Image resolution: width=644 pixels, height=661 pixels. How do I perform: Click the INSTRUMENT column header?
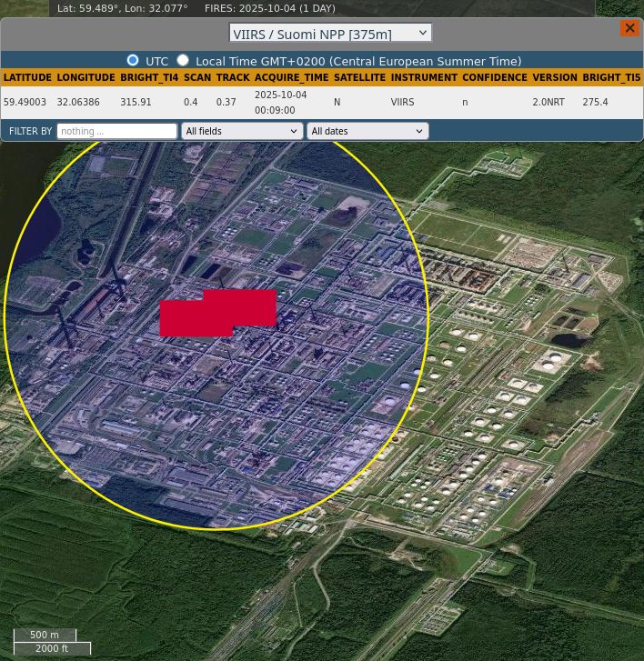[x=424, y=77]
